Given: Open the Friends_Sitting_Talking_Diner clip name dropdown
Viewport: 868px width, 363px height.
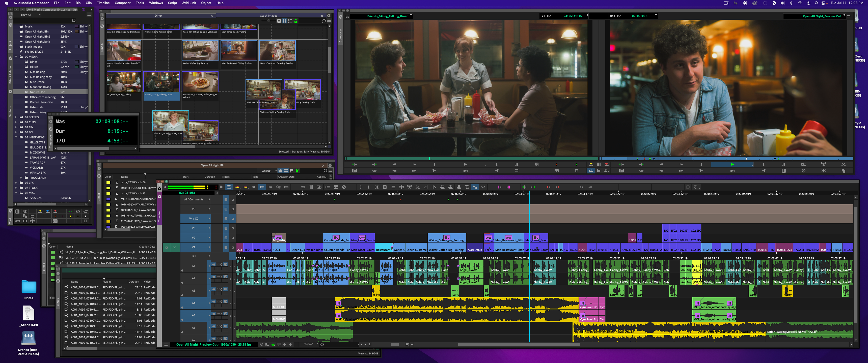Looking at the screenshot, I should coord(411,15).
